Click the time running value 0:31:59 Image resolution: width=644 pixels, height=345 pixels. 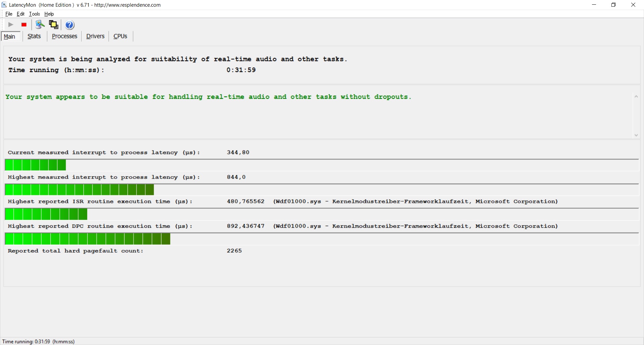point(241,70)
